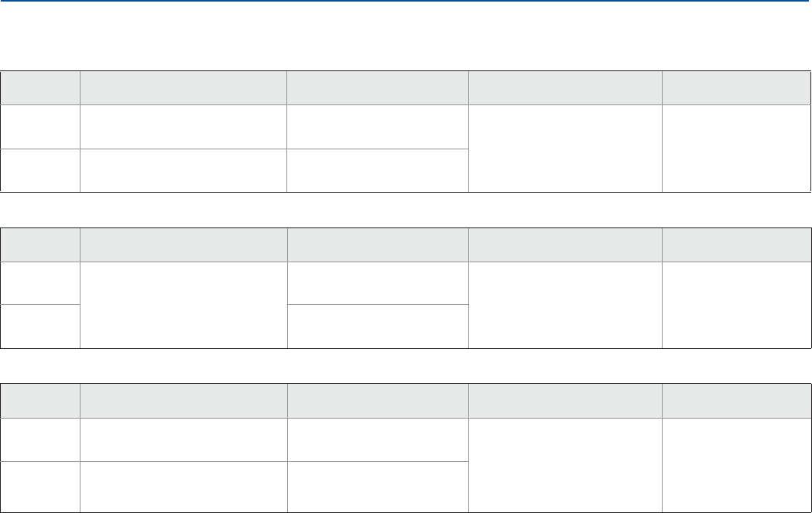The image size is (812, 513).
Task: Click top table's second body row, second column cell
Action: (183, 169)
